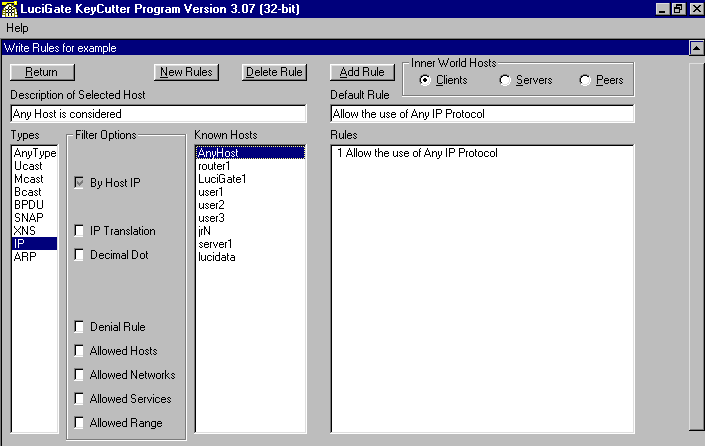Select user1 in Known Hosts
The width and height of the screenshot is (705, 446).
tap(250, 192)
